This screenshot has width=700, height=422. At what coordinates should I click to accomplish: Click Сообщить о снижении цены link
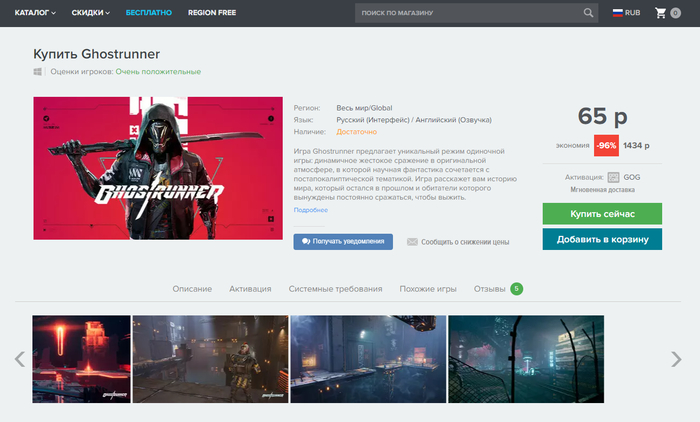pos(465,242)
